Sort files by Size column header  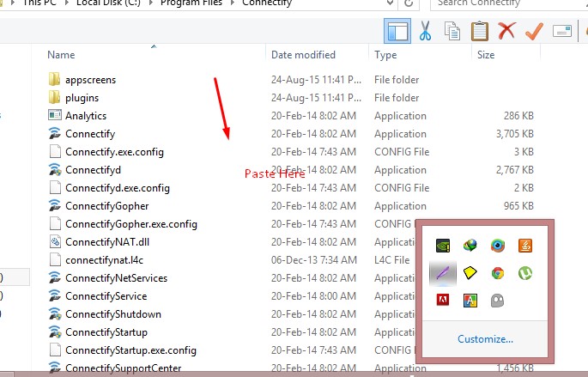(486, 55)
